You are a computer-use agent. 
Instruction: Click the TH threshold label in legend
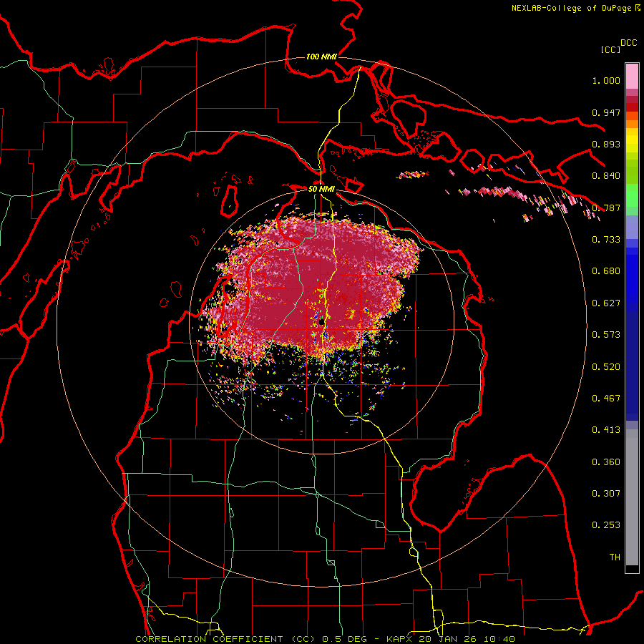pos(615,557)
